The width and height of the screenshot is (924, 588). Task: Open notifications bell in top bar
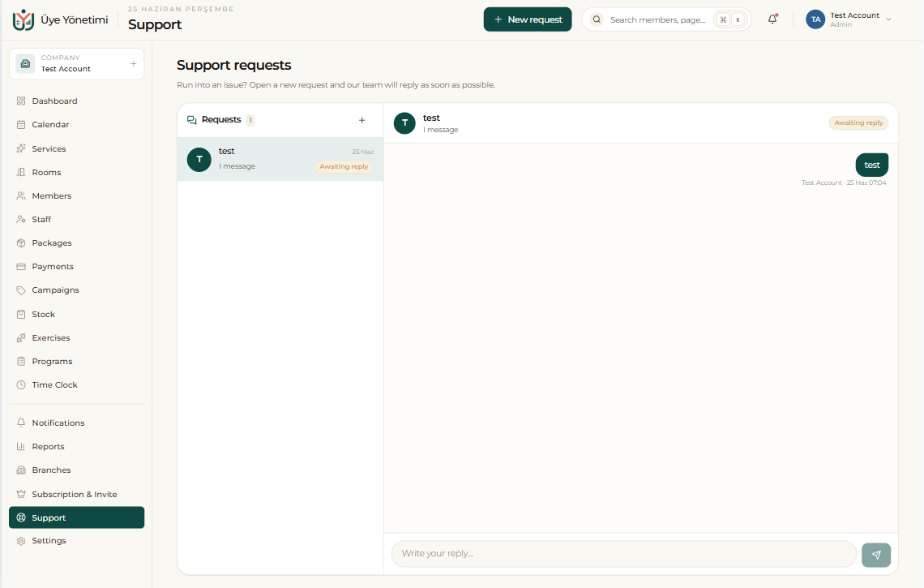[x=772, y=19]
